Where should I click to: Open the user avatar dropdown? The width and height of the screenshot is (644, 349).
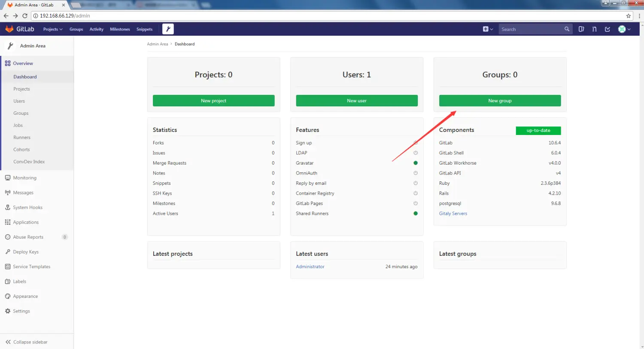click(x=624, y=29)
